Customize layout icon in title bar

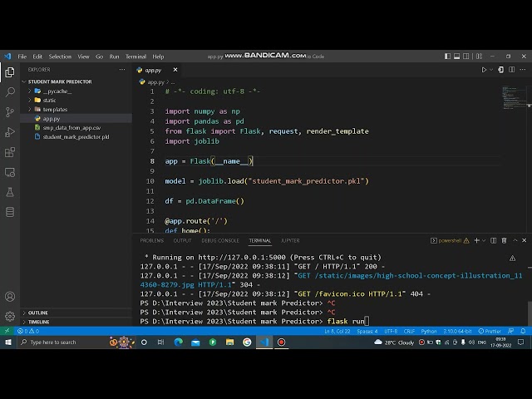click(x=479, y=57)
